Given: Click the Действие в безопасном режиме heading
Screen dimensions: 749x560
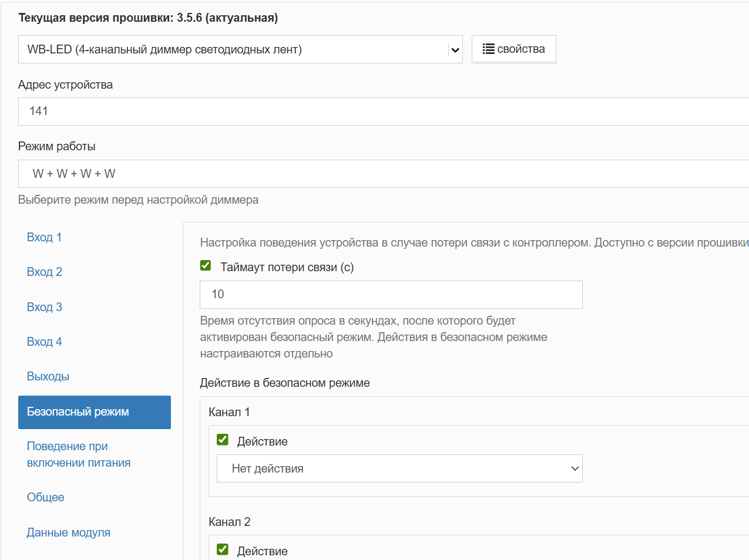Looking at the screenshot, I should pos(285,383).
